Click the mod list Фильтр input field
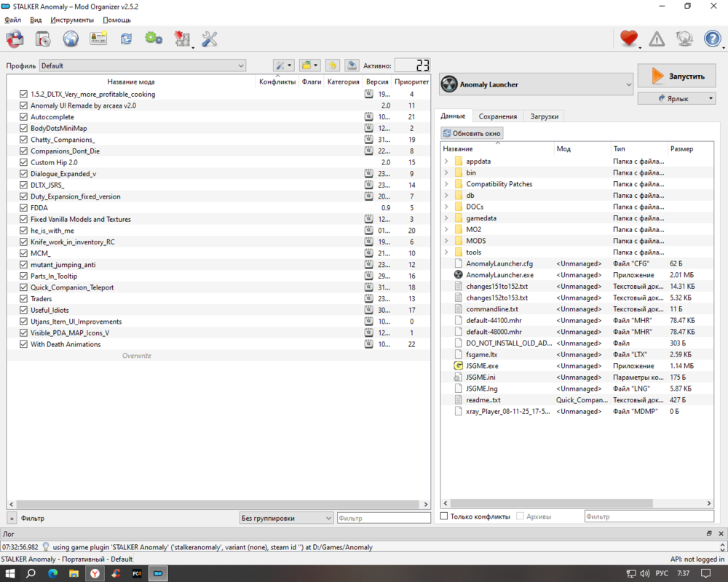The height and width of the screenshot is (582, 728). [x=383, y=519]
